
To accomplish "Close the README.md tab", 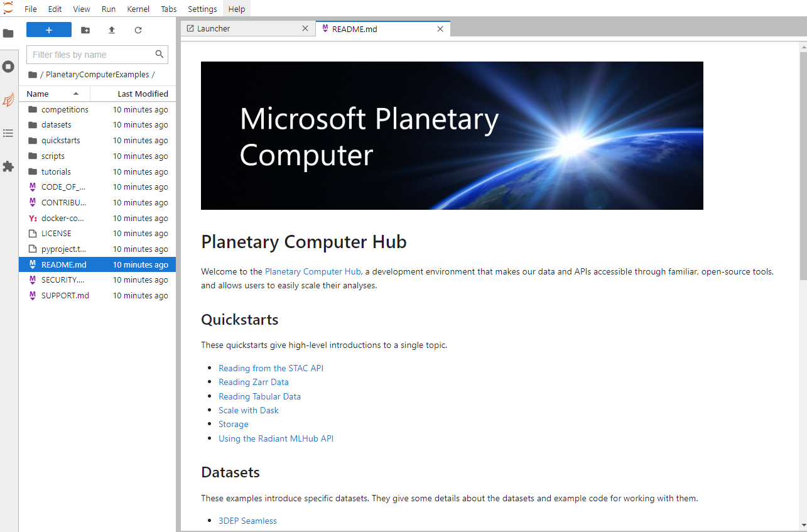I will tap(440, 29).
